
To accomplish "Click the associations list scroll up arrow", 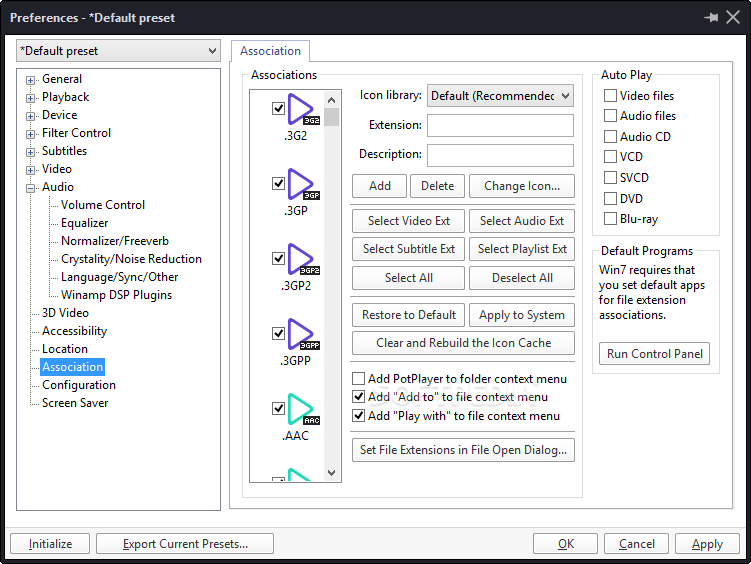I will point(331,100).
